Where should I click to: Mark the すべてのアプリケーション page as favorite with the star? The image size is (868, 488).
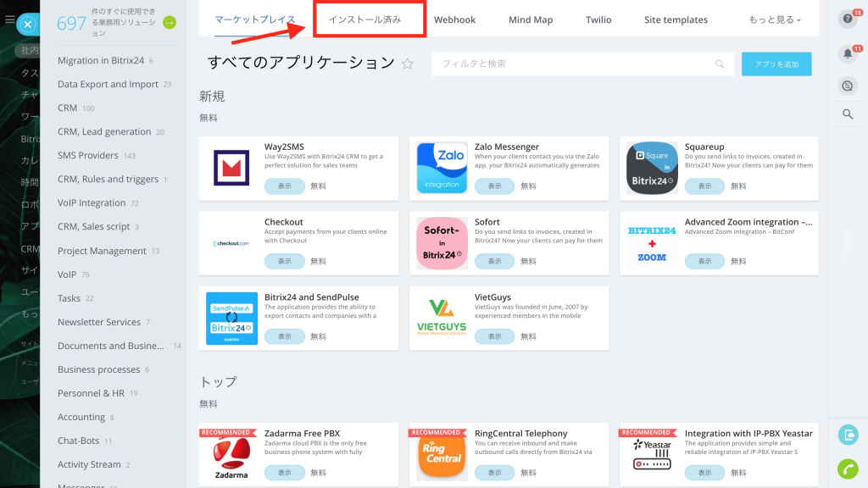408,64
